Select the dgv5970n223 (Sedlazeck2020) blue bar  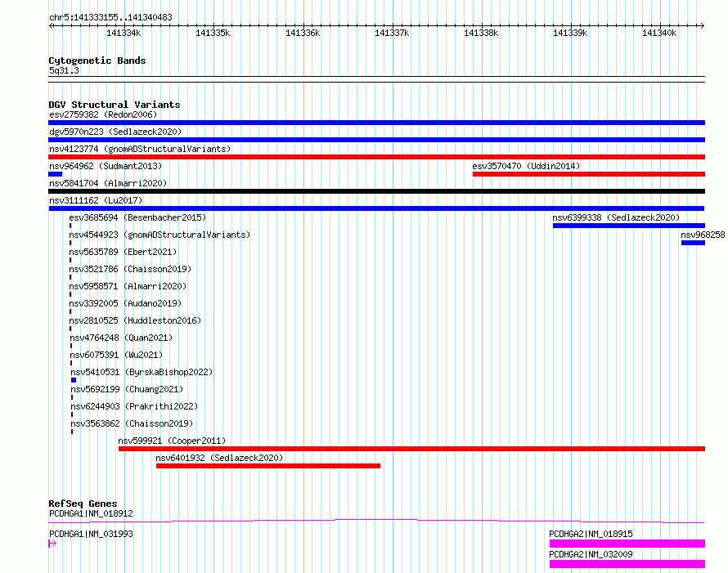[376, 140]
